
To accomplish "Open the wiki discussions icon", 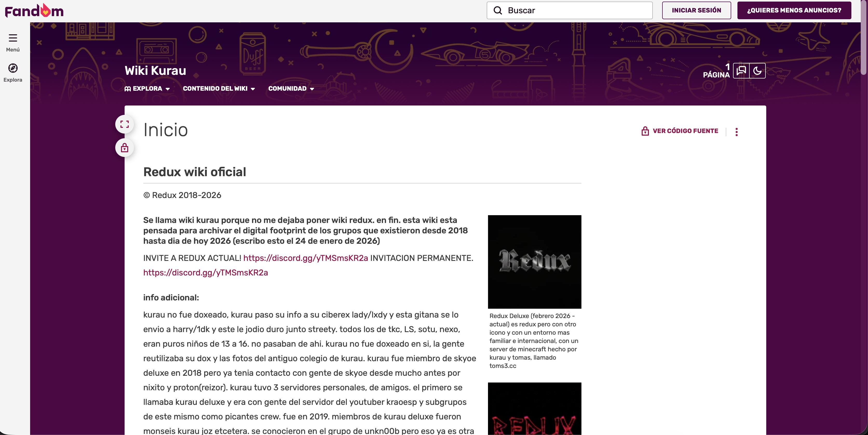I will [741, 70].
